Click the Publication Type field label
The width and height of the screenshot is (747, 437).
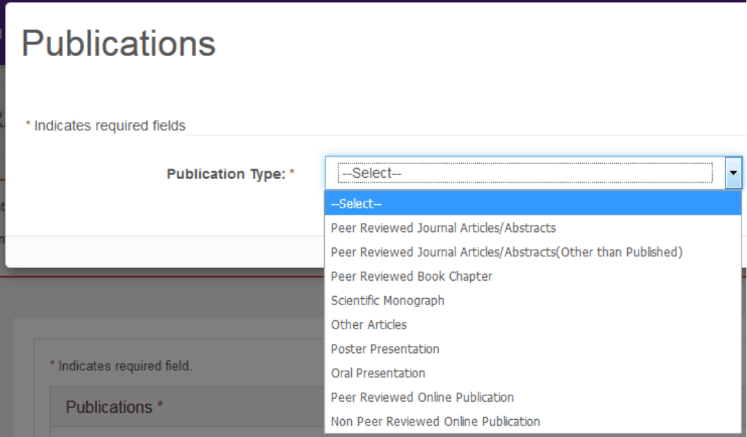tap(226, 174)
